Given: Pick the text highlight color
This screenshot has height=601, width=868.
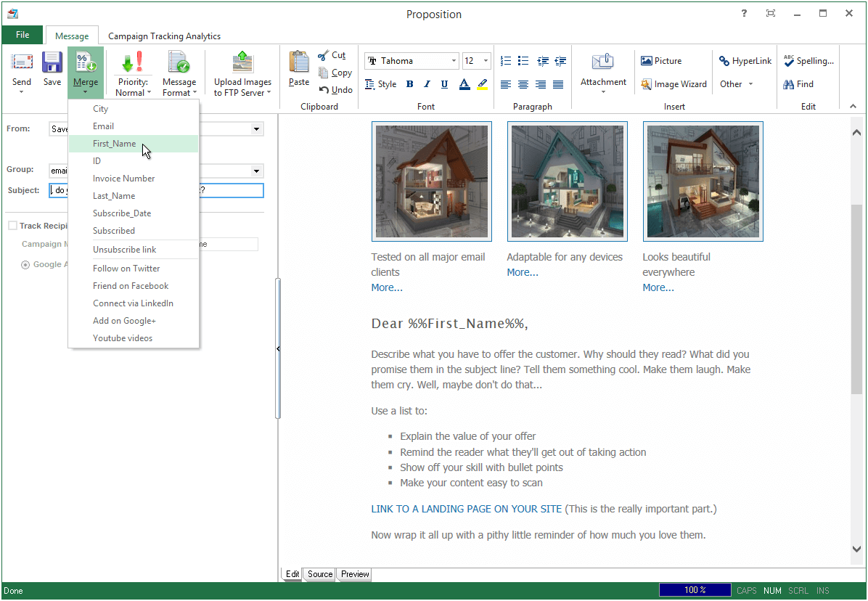Looking at the screenshot, I should coord(482,84).
